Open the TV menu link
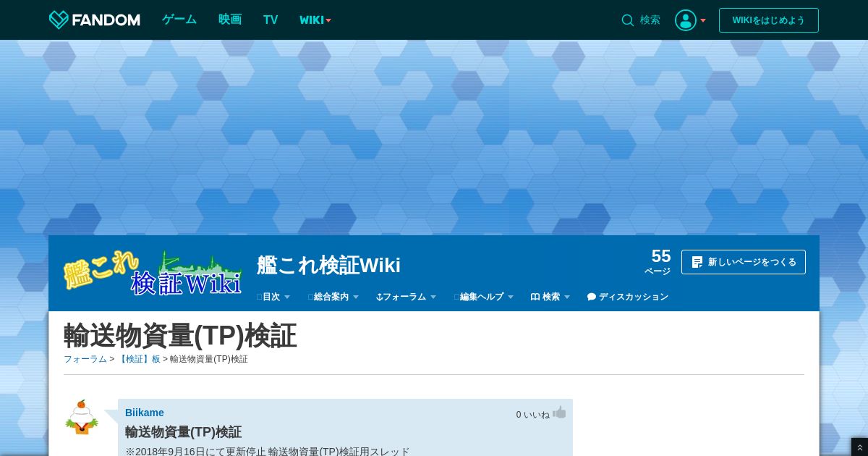 (x=271, y=20)
